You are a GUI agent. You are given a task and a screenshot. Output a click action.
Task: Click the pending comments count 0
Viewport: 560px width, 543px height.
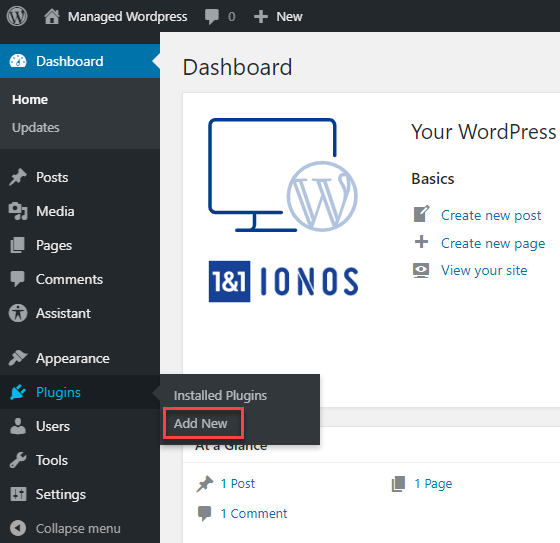(232, 17)
